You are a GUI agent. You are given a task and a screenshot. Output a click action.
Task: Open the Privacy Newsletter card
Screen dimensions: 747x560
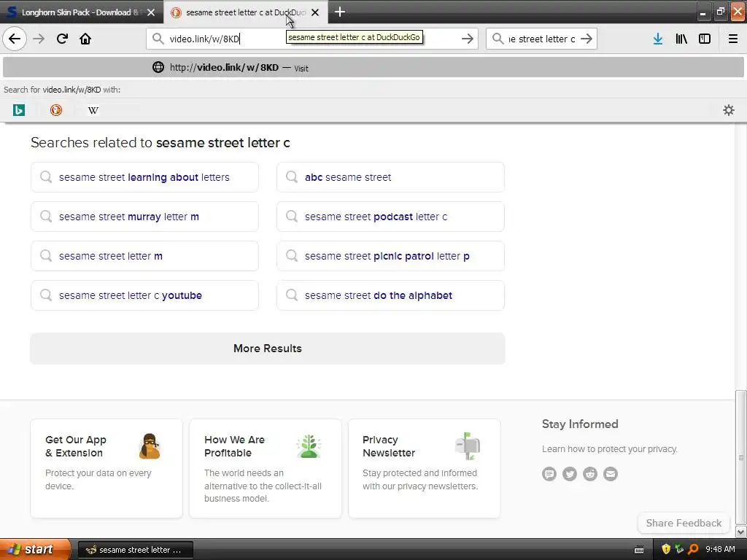[425, 468]
